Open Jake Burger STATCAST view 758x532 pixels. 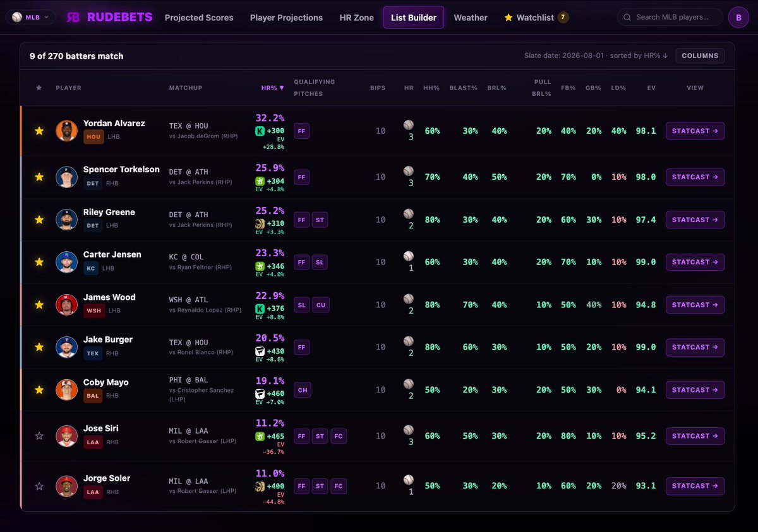point(695,347)
